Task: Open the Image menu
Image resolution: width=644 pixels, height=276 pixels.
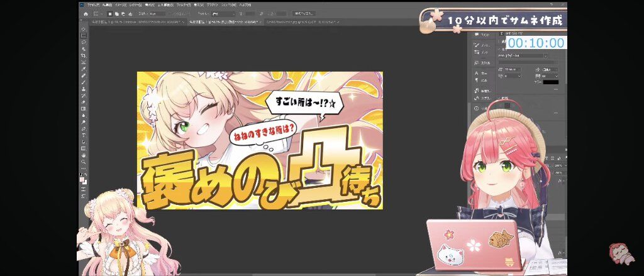Action: tap(120, 5)
